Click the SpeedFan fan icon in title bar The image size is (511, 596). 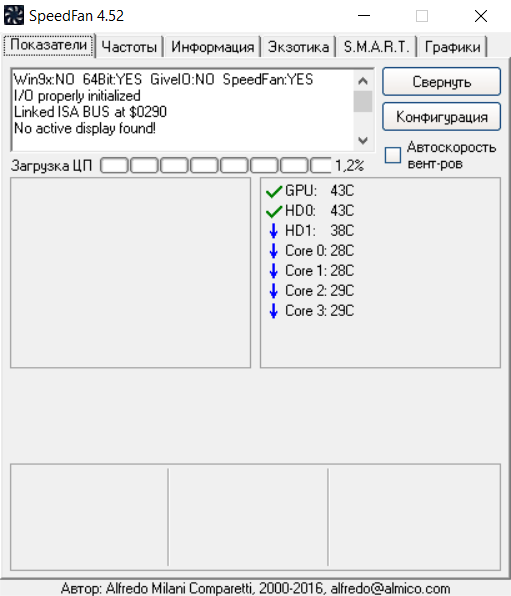click(14, 16)
